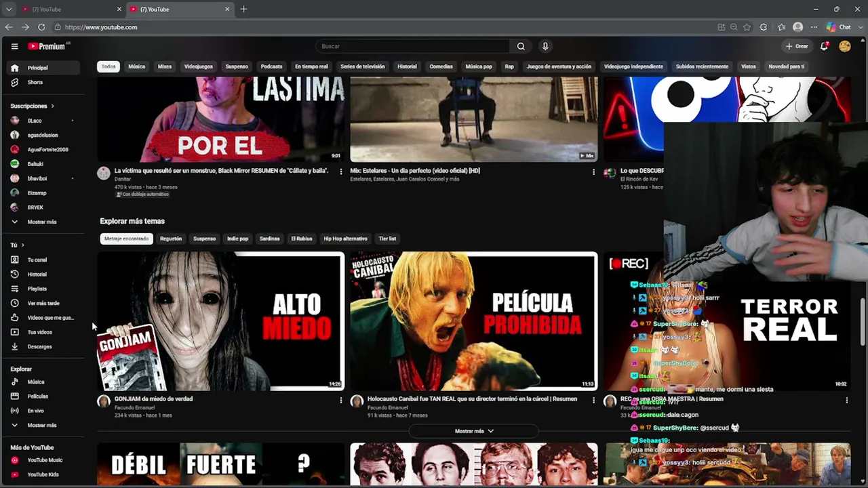Open the account avatar menu
The height and width of the screenshot is (488, 868).
[x=845, y=46]
